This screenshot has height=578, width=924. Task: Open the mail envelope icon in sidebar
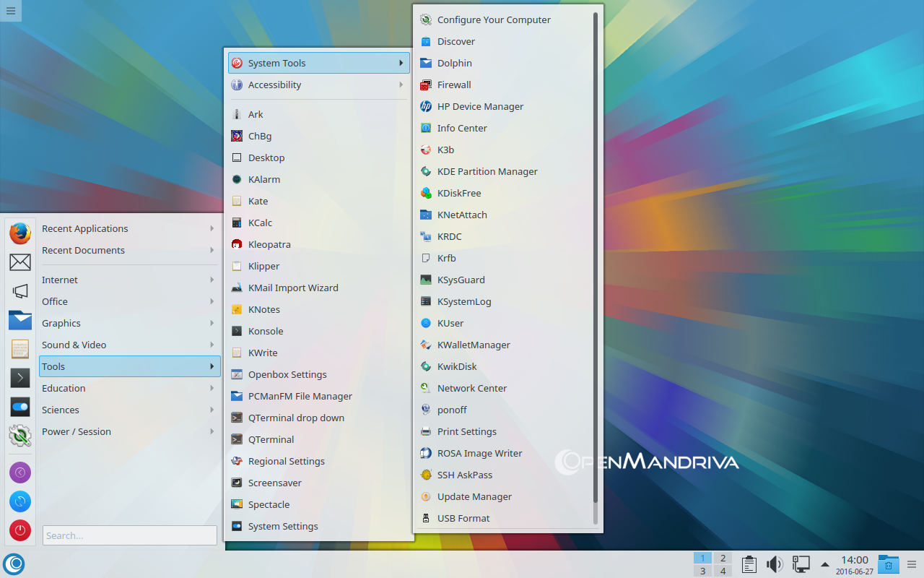(x=20, y=262)
